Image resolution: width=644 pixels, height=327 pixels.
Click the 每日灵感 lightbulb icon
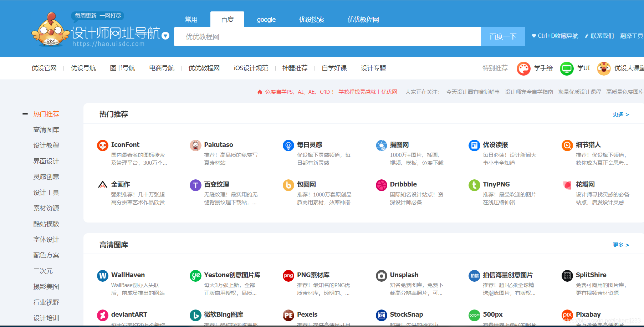(288, 145)
